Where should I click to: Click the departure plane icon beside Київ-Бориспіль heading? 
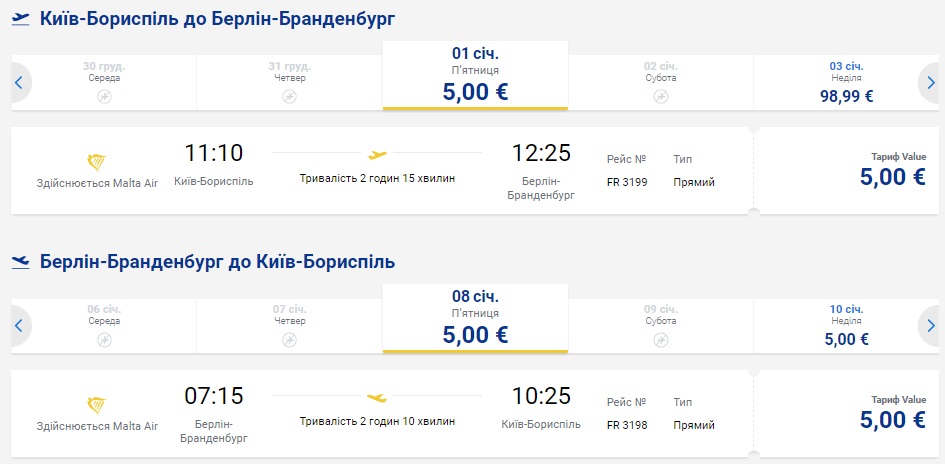(20, 19)
